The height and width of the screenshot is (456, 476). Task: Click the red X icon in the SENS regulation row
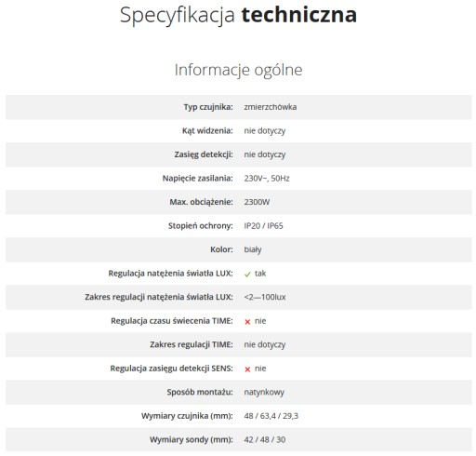[247, 369]
